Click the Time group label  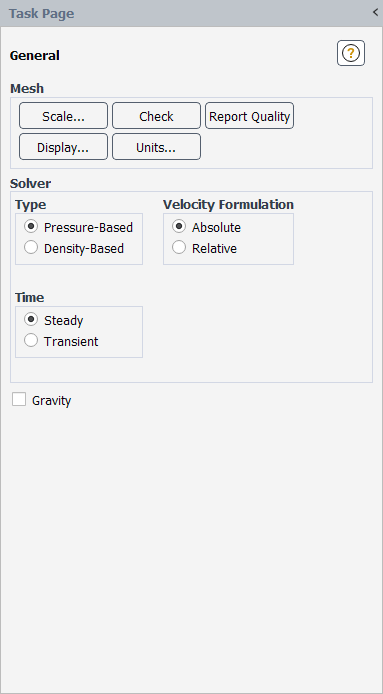pyautogui.click(x=30, y=297)
